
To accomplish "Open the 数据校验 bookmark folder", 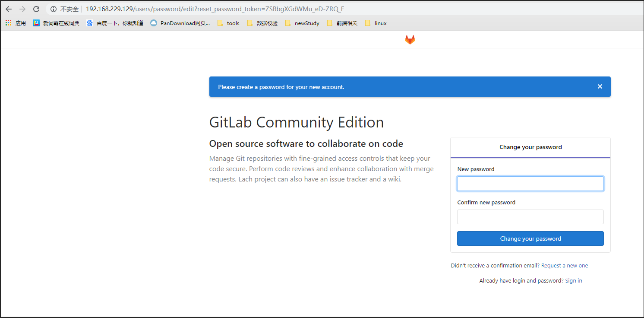I will coord(262,23).
